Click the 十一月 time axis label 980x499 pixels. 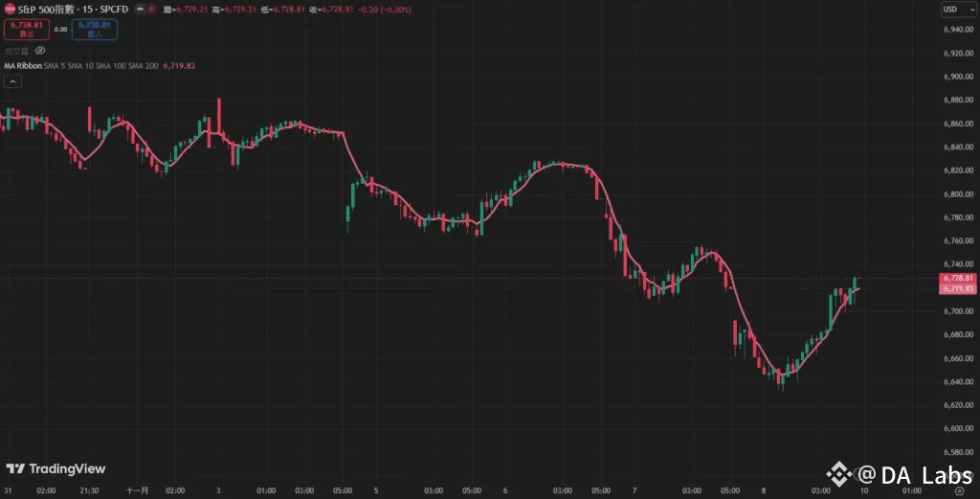[x=137, y=491]
